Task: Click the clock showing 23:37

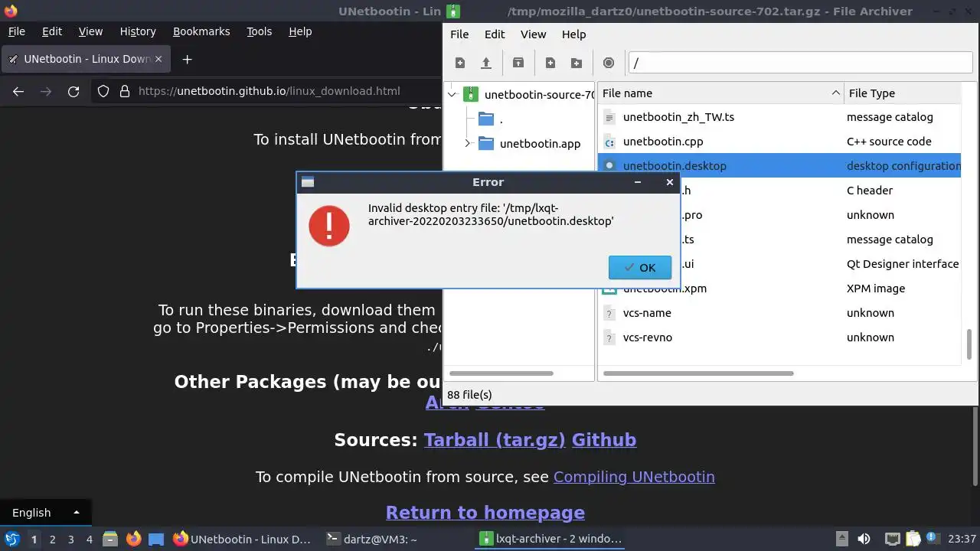Action: 962,539
